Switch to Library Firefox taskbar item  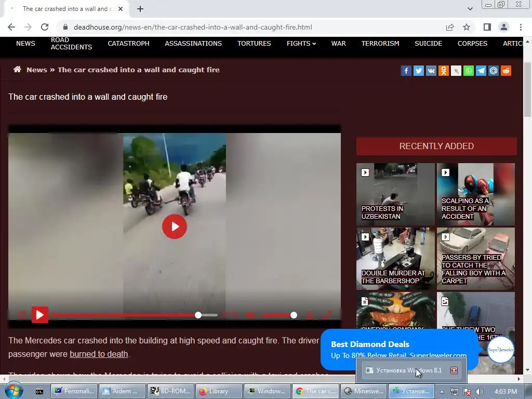[219, 391]
